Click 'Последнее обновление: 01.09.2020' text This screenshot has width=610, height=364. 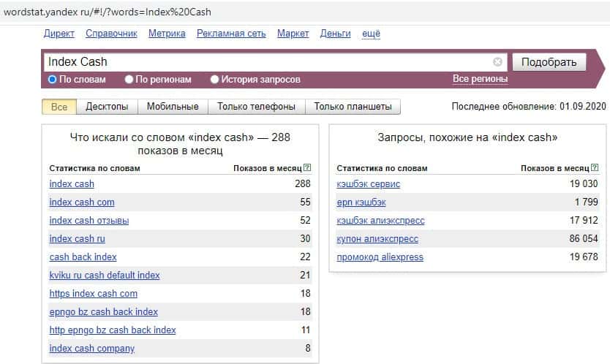point(529,106)
